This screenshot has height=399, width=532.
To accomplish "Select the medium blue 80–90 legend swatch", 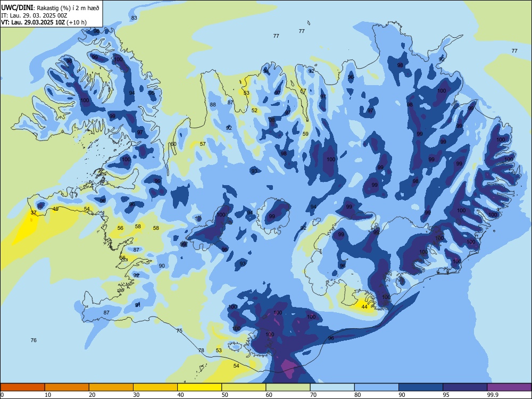I will tap(377, 387).
